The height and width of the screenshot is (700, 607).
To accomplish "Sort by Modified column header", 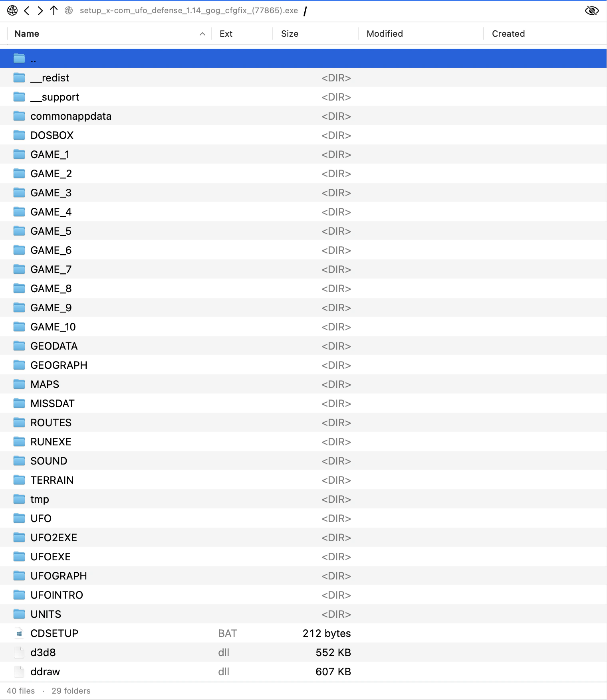I will click(385, 34).
